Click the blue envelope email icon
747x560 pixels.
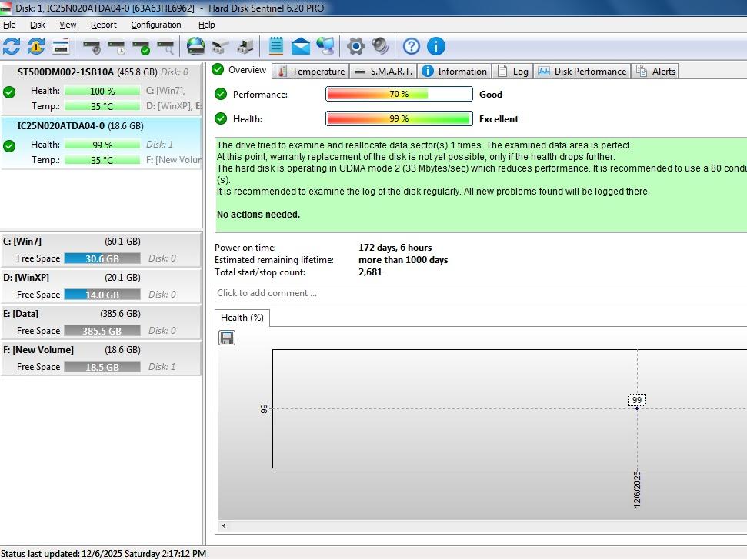[x=301, y=46]
